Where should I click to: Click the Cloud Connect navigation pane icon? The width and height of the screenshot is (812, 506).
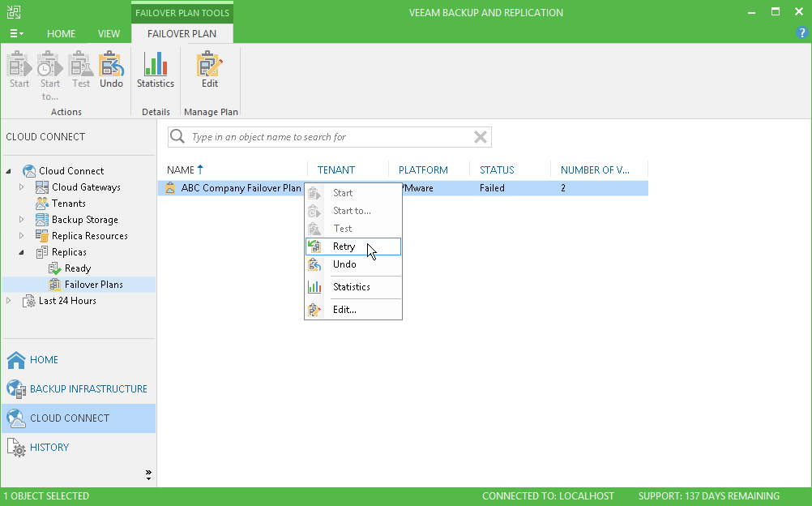point(16,418)
